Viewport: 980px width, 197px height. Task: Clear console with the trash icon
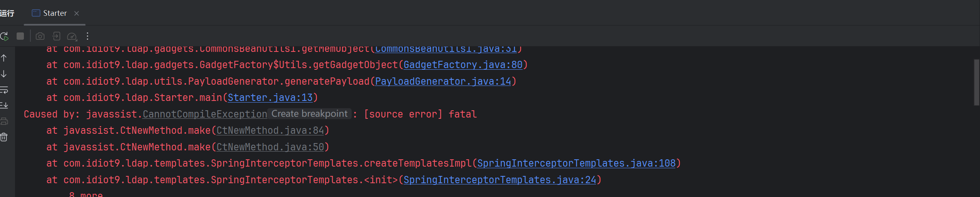4,137
